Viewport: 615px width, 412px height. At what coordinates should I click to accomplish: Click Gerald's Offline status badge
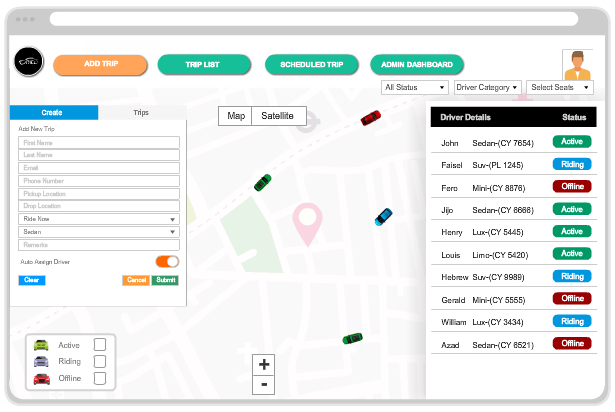(x=572, y=299)
